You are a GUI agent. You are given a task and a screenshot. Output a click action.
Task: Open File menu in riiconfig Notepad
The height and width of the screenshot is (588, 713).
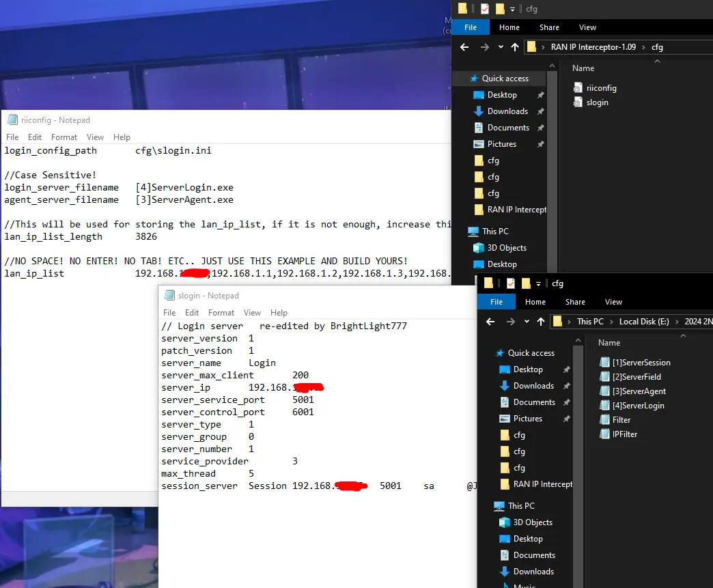point(12,137)
